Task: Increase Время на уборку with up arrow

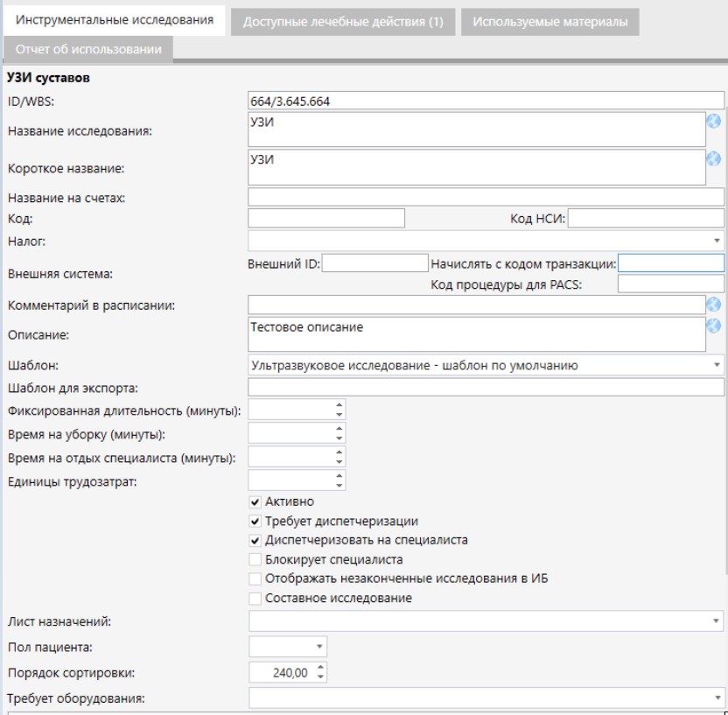Action: pos(339,428)
